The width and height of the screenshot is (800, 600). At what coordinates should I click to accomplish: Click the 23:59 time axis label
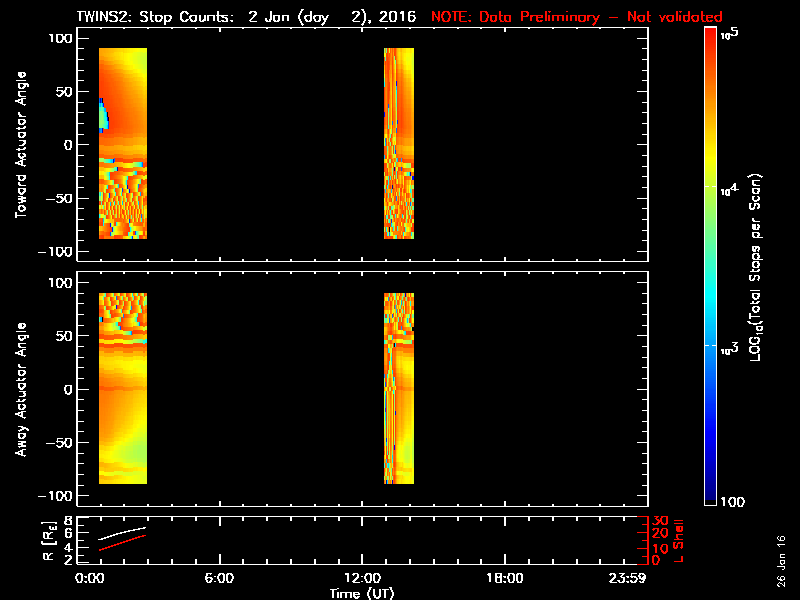pos(627,578)
